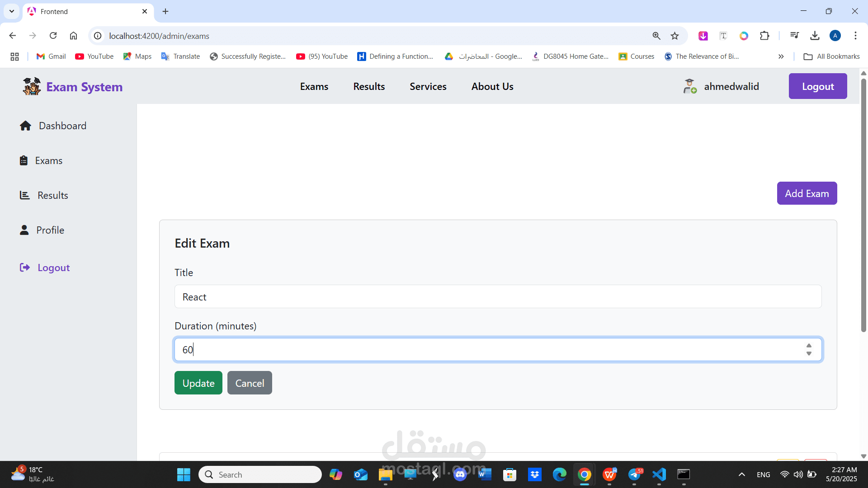Image resolution: width=868 pixels, height=488 pixels.
Task: Click the Exam System graduation logo
Action: click(32, 86)
